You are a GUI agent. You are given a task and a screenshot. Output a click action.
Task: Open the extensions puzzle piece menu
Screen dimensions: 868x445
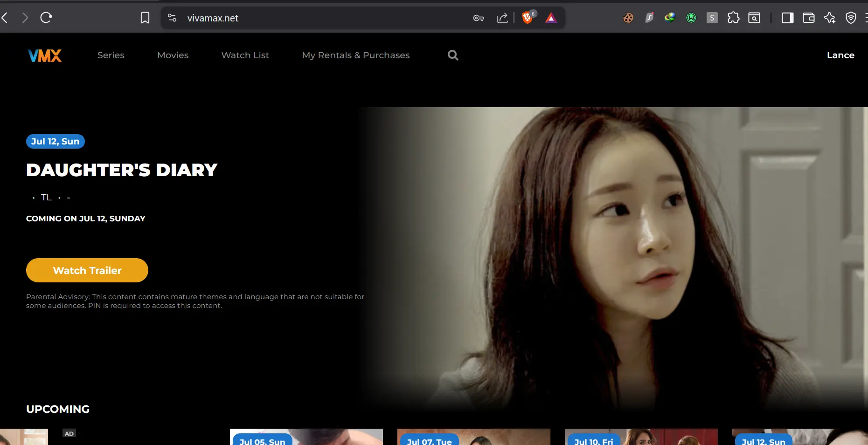click(733, 18)
